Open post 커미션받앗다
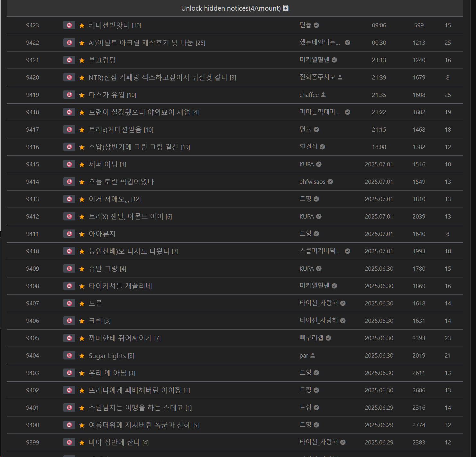 (109, 25)
